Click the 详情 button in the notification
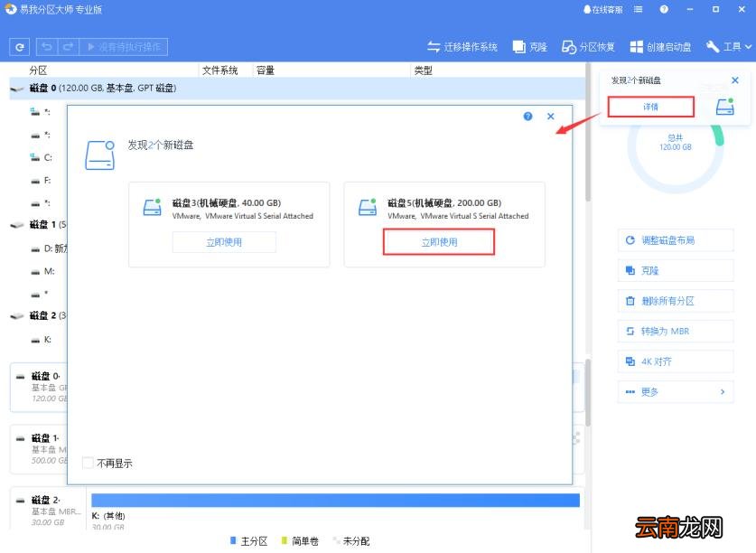Screen dimensions: 756x553 [650, 107]
